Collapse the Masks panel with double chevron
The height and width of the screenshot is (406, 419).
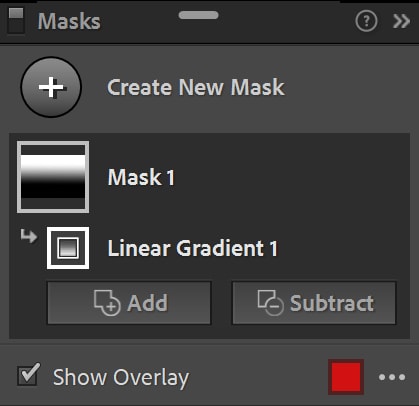[401, 21]
